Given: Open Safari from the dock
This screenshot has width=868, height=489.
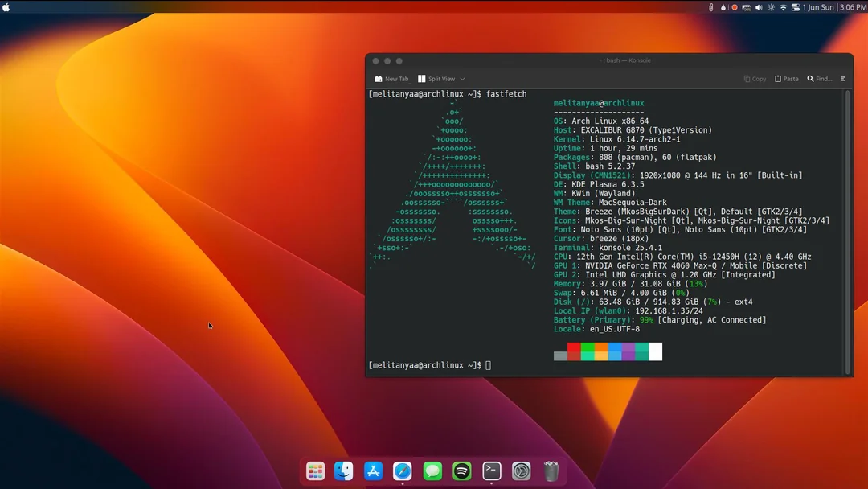Looking at the screenshot, I should click(x=403, y=471).
